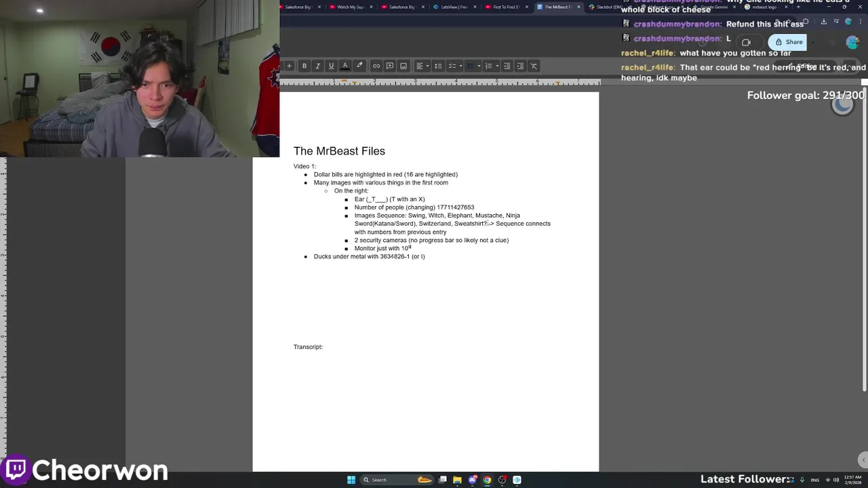Open the Chrome downloads icon
This screenshot has height=488, width=868.
pyautogui.click(x=824, y=21)
